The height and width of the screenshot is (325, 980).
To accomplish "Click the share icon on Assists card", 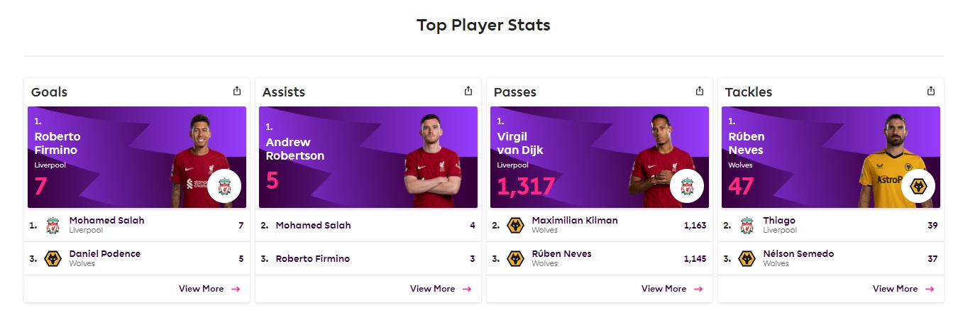I will tap(468, 91).
